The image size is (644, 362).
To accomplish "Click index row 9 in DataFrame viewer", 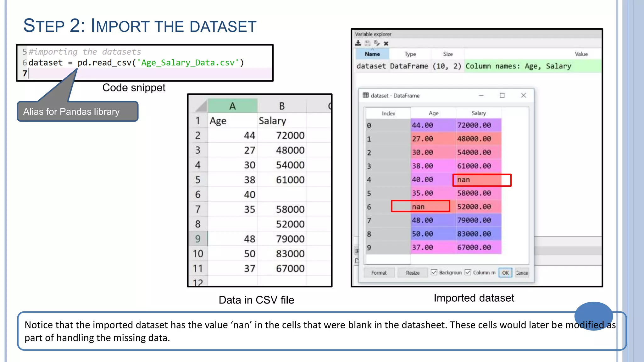I will point(388,248).
